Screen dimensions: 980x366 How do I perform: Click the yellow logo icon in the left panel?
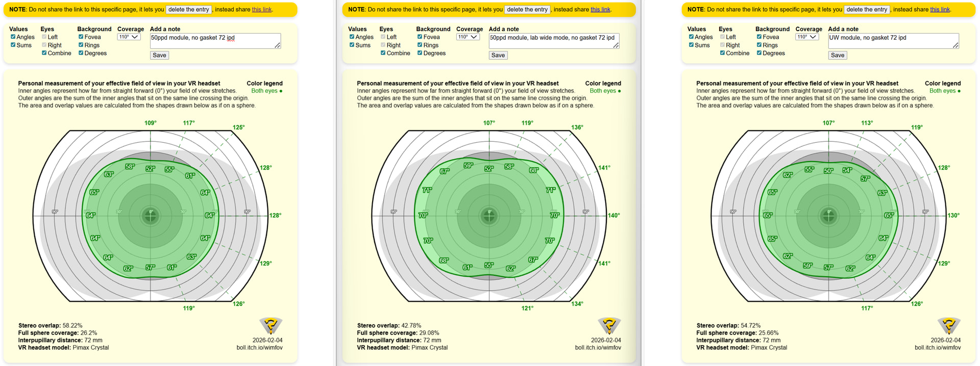tap(271, 325)
